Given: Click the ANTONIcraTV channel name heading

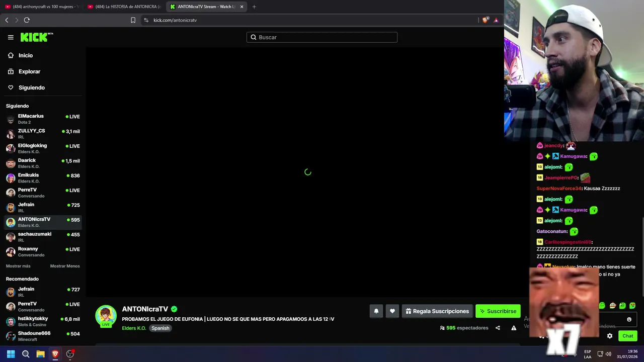Looking at the screenshot, I should 145,309.
